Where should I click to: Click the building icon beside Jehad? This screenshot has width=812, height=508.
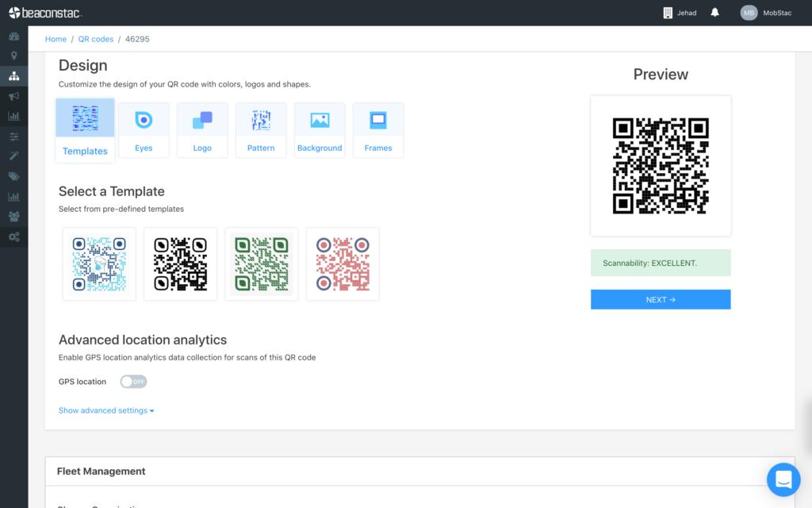pyautogui.click(x=668, y=13)
